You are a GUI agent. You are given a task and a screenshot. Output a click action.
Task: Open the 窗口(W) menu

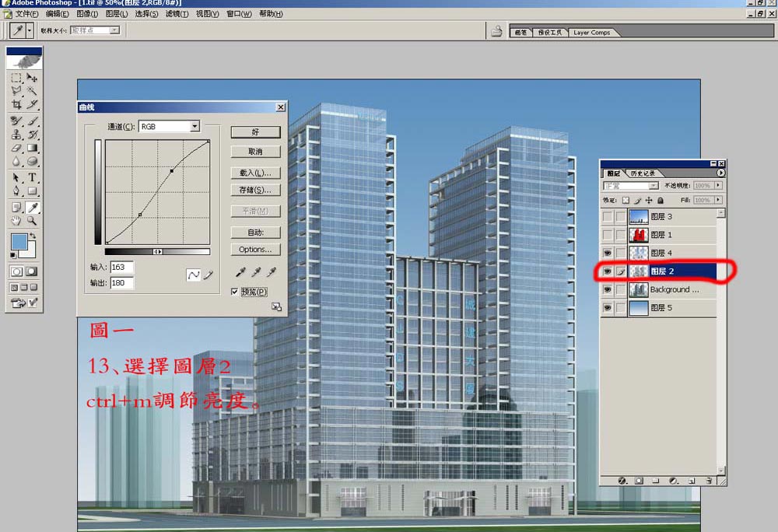(x=239, y=14)
